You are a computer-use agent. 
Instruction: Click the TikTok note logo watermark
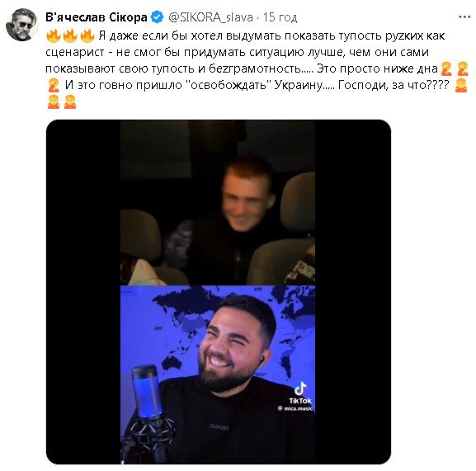[x=300, y=389]
